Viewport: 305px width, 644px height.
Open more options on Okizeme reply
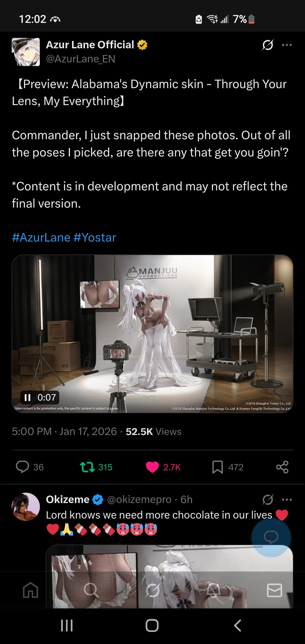tap(287, 499)
